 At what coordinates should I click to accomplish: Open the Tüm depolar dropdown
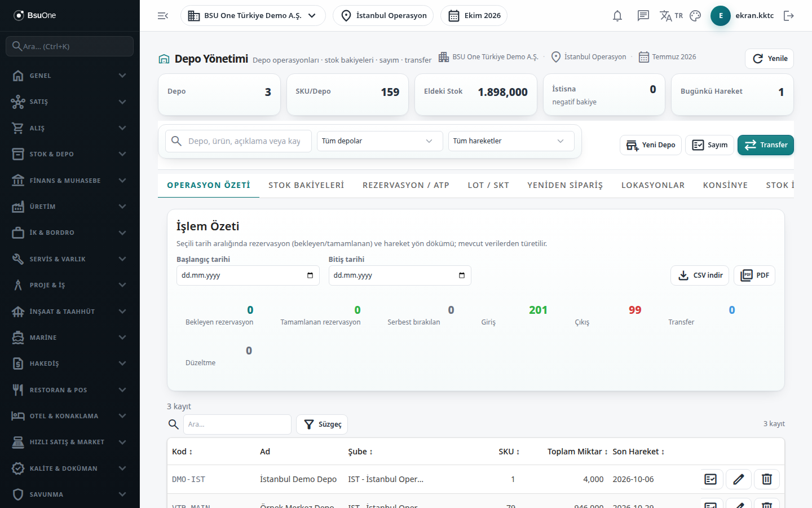377,141
